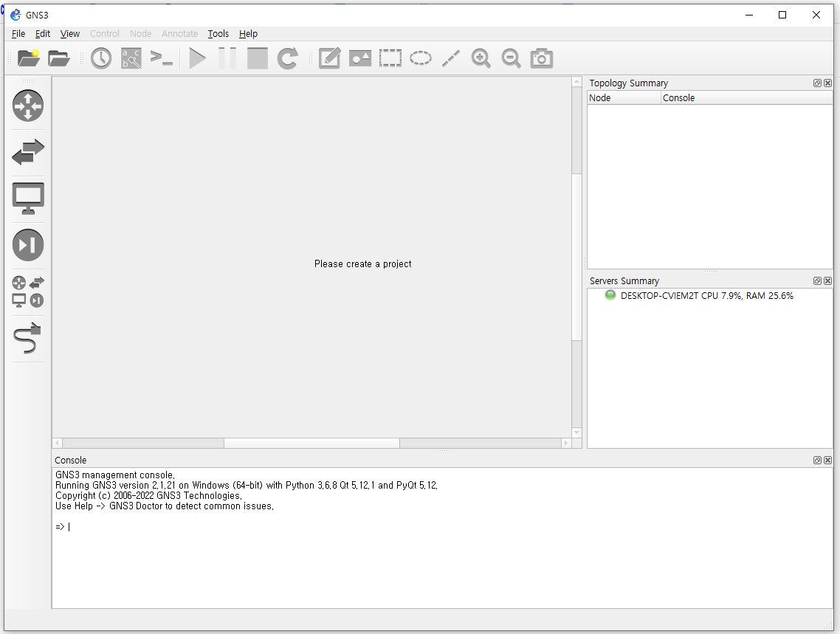840x634 pixels.
Task: Suspend all nodes with pause icon
Action: click(227, 58)
